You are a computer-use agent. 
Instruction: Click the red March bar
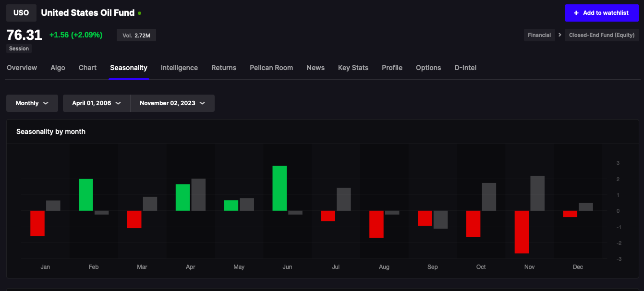(134, 219)
